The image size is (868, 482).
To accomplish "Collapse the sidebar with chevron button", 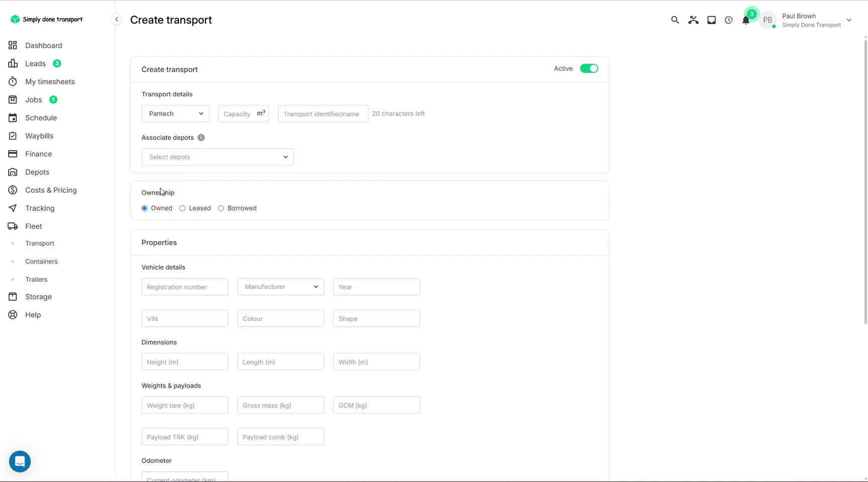I will 117,19.
